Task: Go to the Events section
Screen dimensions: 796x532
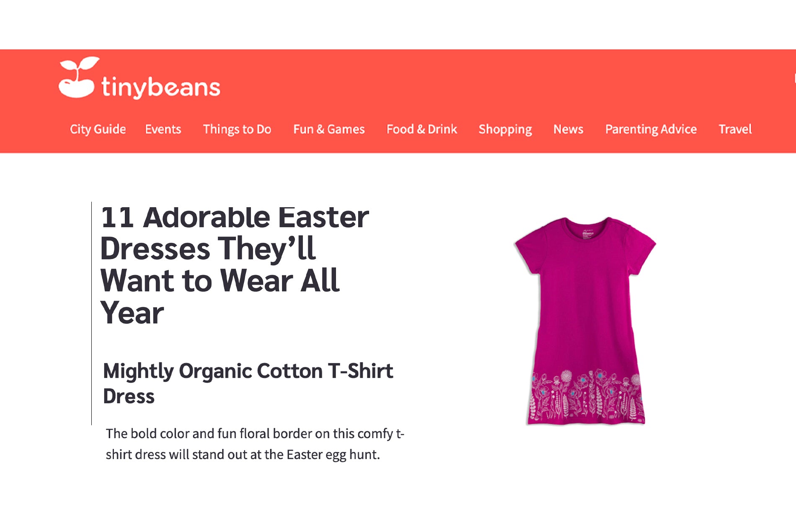Action: [x=163, y=129]
